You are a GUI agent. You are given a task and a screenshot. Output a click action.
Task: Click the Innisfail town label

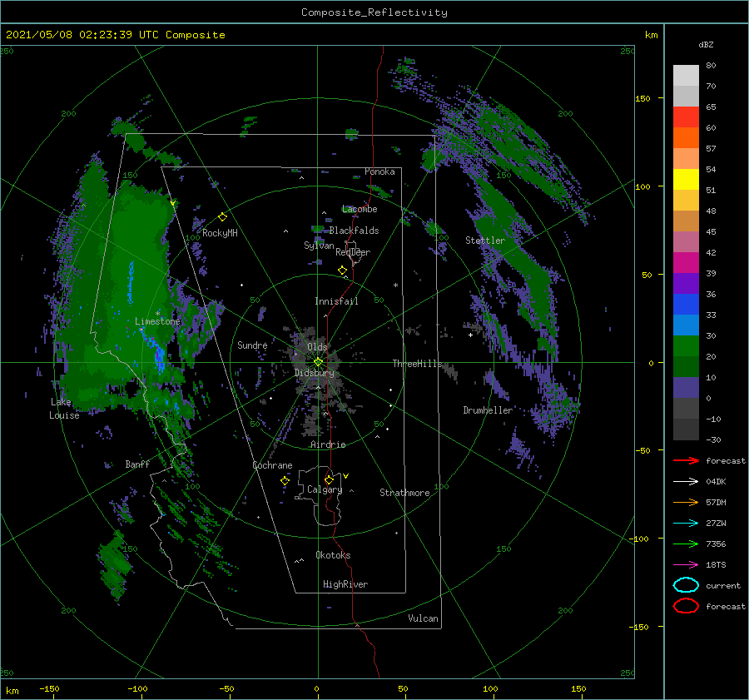336,301
